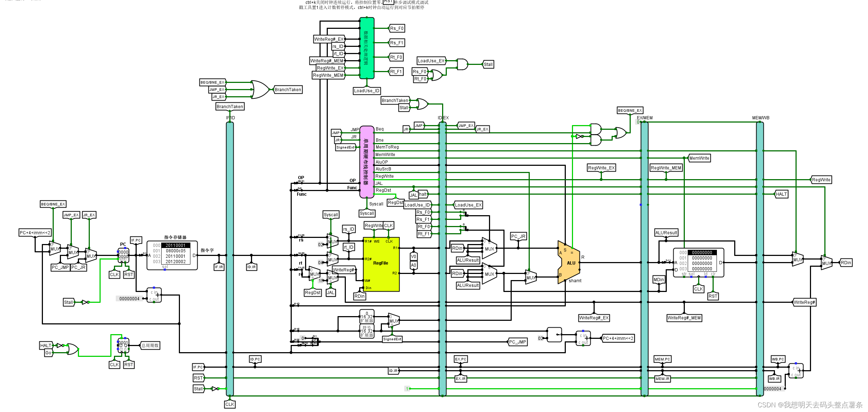Click the green data hazard logic block
The height and width of the screenshot is (412, 868).
(366, 48)
